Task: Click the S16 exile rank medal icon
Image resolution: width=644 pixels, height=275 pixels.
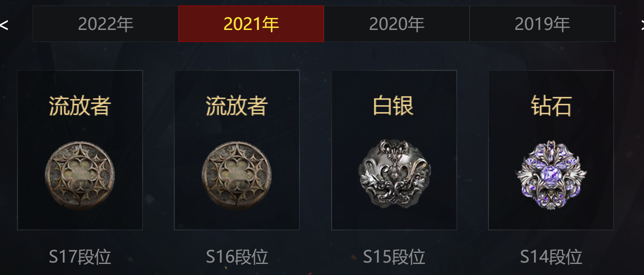Action: coord(237,176)
